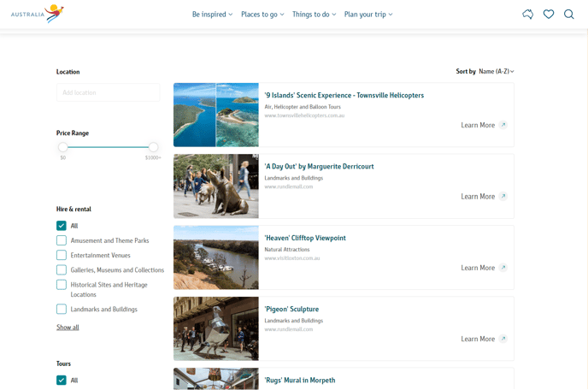Enable the Entertainment Venues checkbox
This screenshot has width=588, height=390.
click(62, 255)
